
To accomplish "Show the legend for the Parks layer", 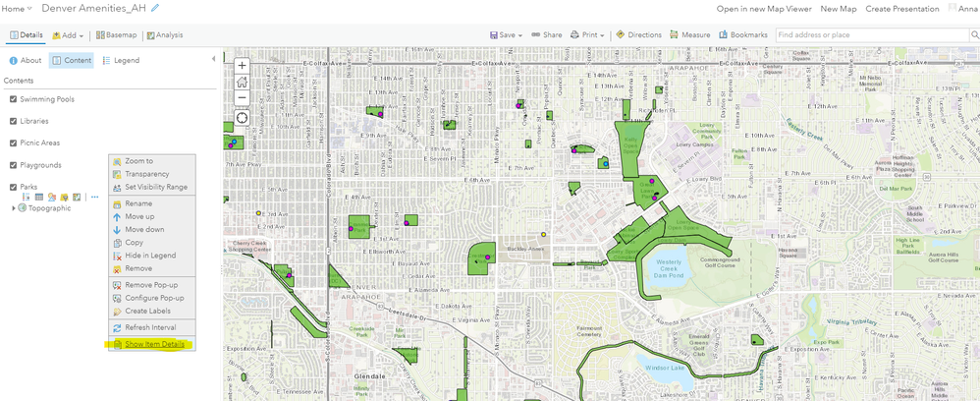I will click(x=27, y=197).
